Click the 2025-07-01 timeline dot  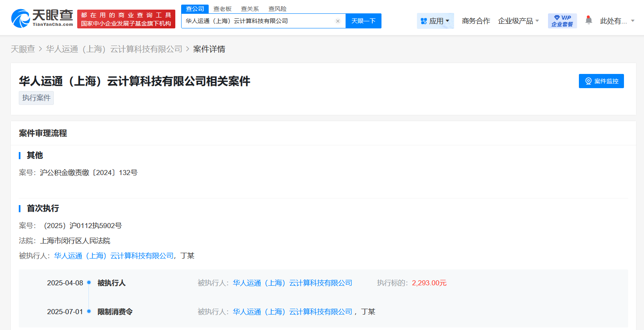click(x=89, y=311)
